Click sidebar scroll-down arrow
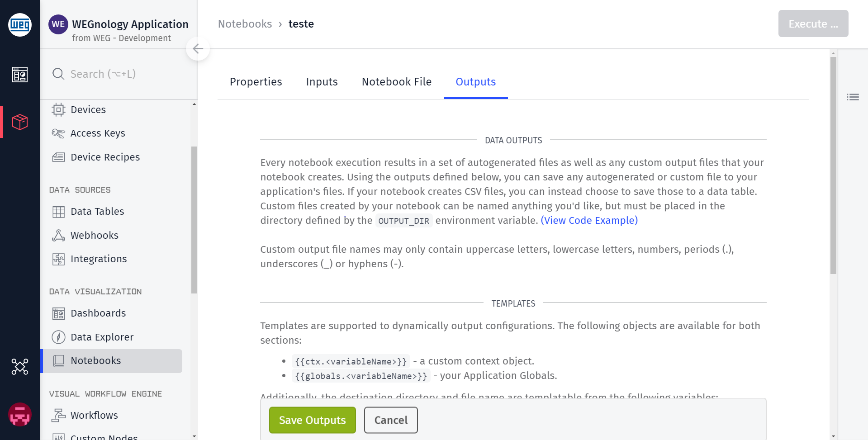The width and height of the screenshot is (868, 440). point(194,436)
